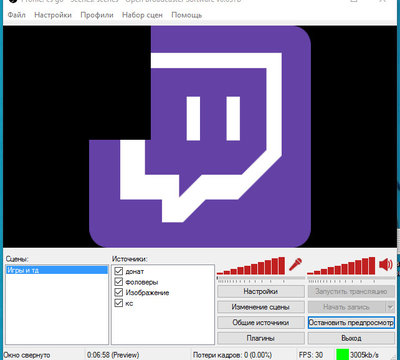
Task: Open Общие источники button
Action: click(x=261, y=322)
